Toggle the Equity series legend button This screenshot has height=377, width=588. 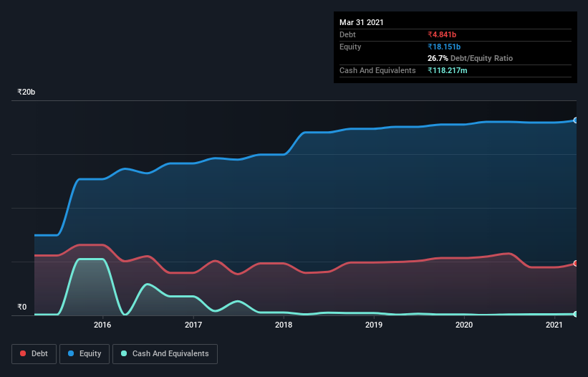[85, 354]
